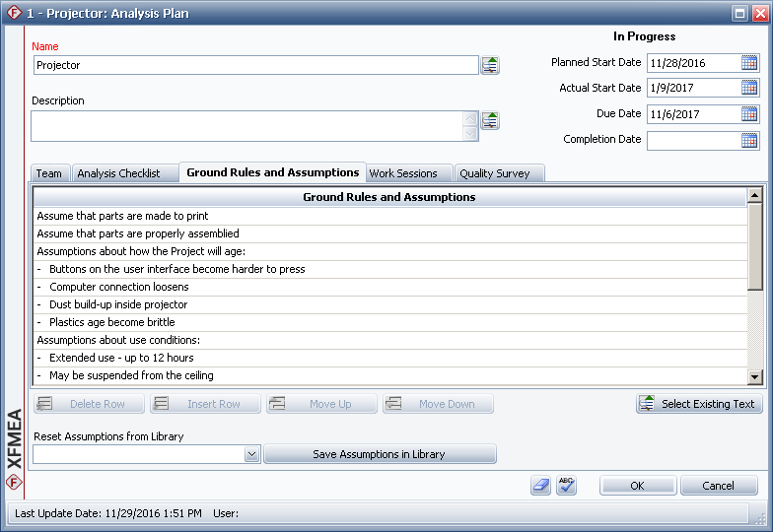Confirm with the OK button

(637, 486)
